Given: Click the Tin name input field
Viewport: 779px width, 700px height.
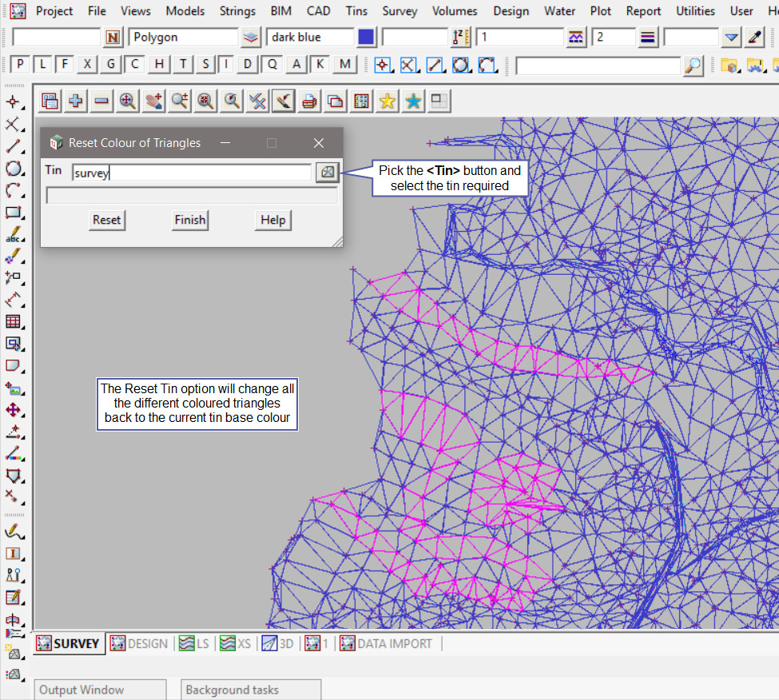Looking at the screenshot, I should tap(191, 172).
